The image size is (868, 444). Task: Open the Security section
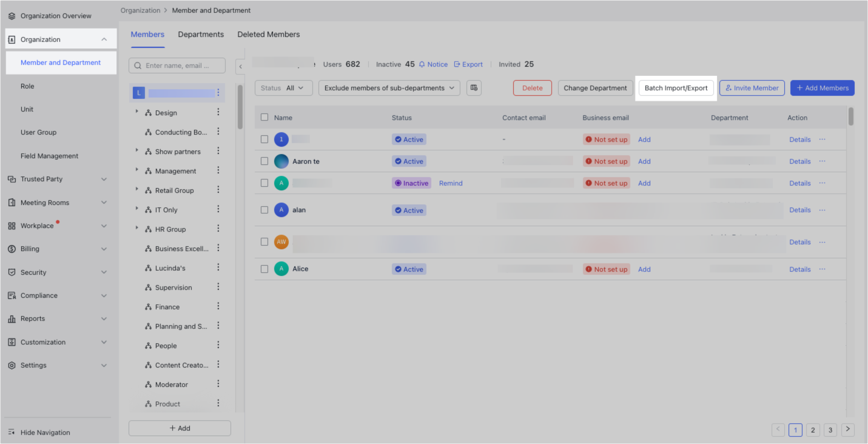(33, 272)
